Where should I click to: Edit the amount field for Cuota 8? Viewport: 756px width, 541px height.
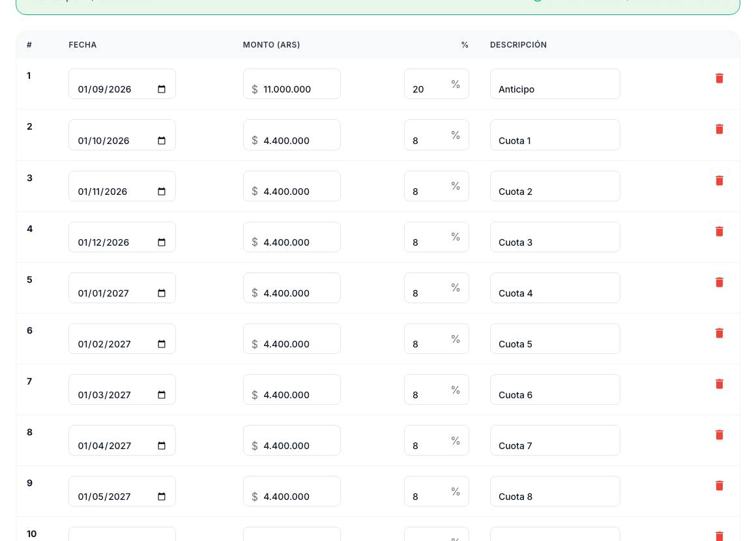click(x=292, y=491)
